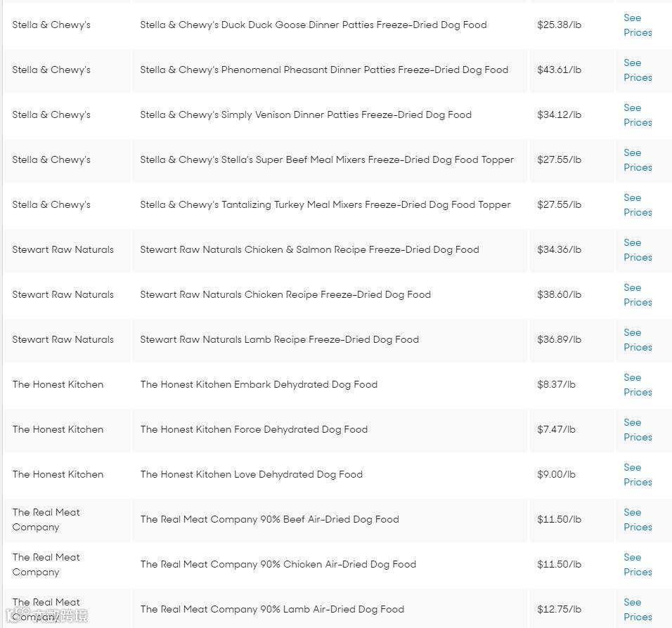Click The Honest Kitchen brand in Embark row
Screen dimensions: 672x628
coord(58,385)
